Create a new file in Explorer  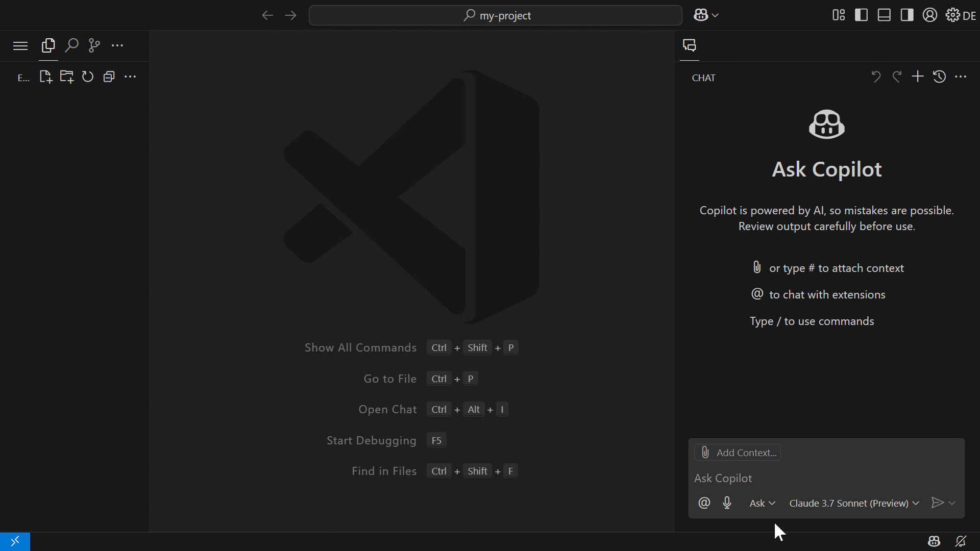click(x=45, y=77)
